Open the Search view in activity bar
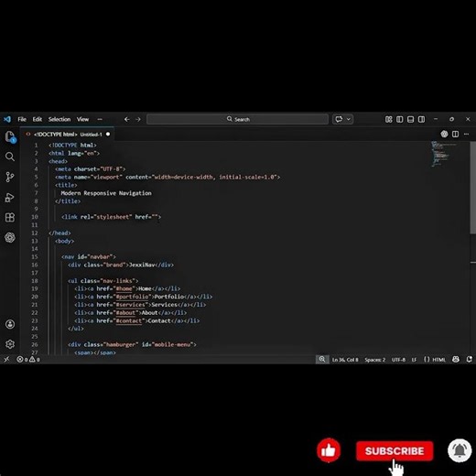The width and height of the screenshot is (476, 476). pyautogui.click(x=10, y=157)
